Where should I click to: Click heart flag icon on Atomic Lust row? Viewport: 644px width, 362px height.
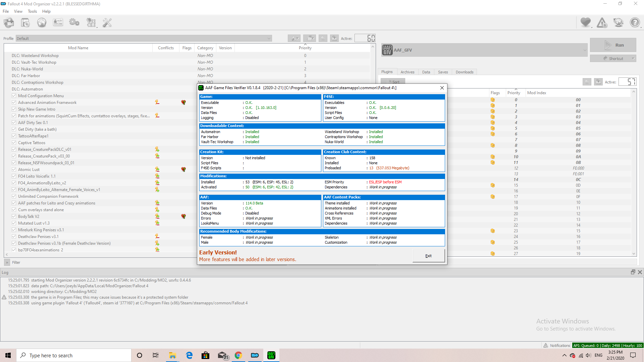[x=183, y=169]
